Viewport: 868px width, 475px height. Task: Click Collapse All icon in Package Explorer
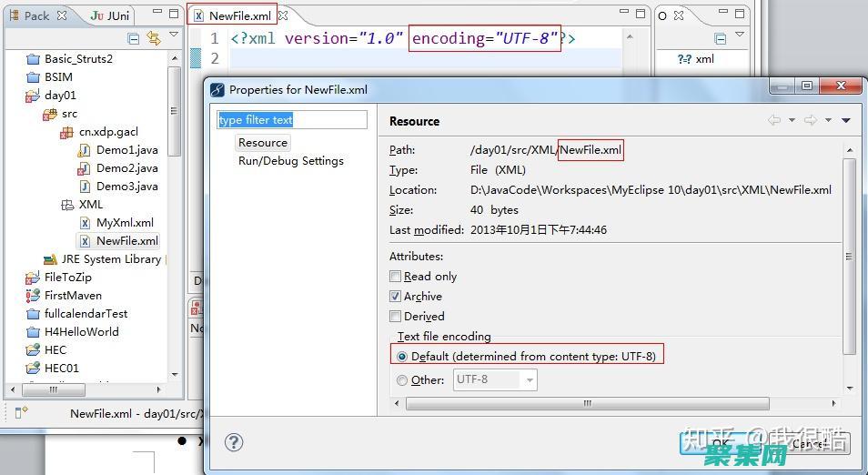pyautogui.click(x=134, y=38)
